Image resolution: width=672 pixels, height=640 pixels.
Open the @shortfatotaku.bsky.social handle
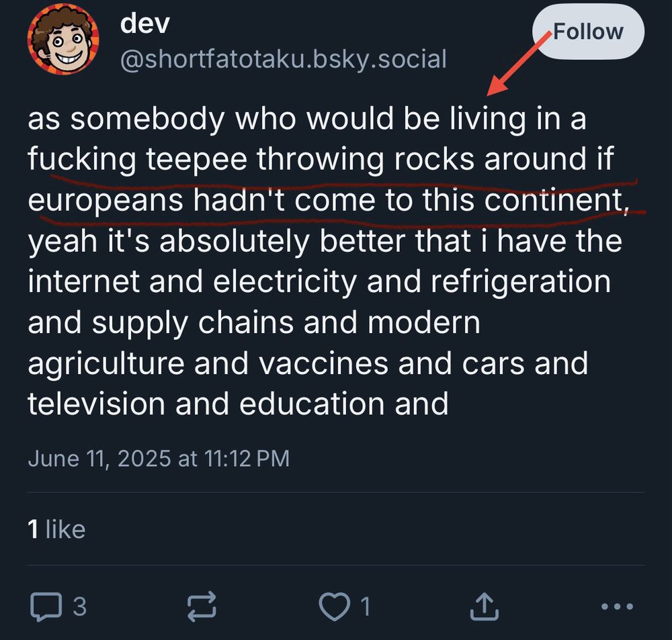coord(284,58)
